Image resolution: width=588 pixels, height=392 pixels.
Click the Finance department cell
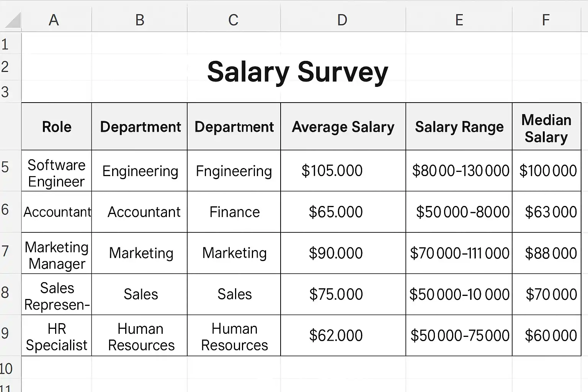[x=234, y=212]
